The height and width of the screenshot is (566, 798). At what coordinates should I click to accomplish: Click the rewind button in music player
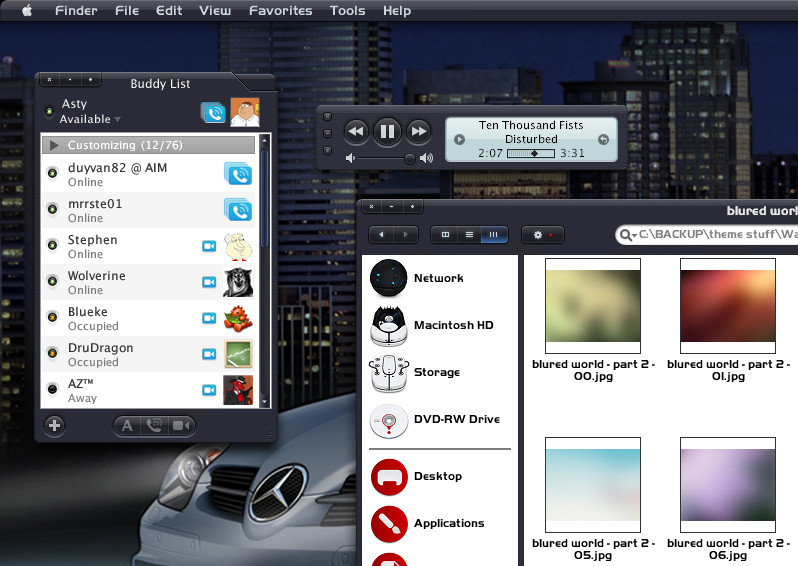tap(356, 132)
